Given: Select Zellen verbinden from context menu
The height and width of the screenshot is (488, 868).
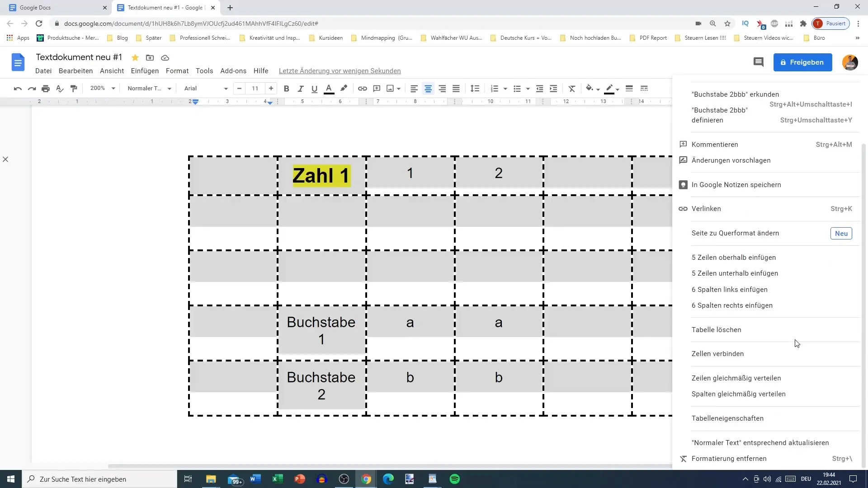Looking at the screenshot, I should point(717,354).
